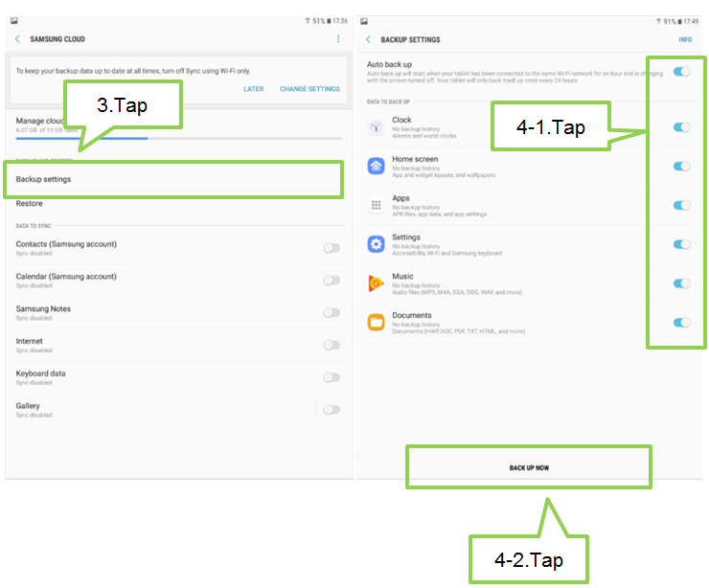Screen dimensions: 709x588
Task: Tap BACK UP NOW button
Action: (x=529, y=467)
